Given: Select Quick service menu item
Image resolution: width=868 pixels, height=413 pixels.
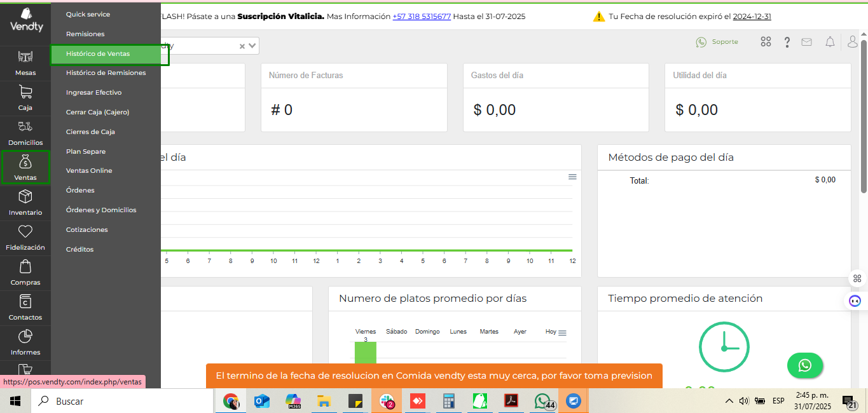Looking at the screenshot, I should click(88, 14).
